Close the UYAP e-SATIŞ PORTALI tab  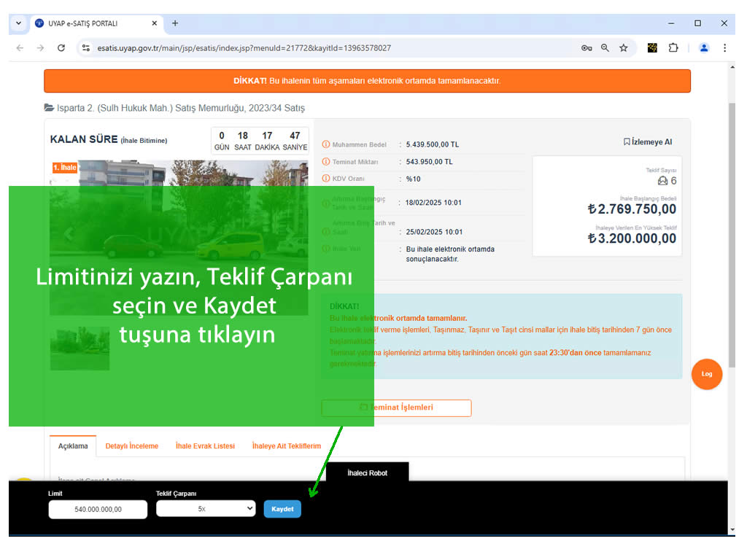(x=155, y=23)
